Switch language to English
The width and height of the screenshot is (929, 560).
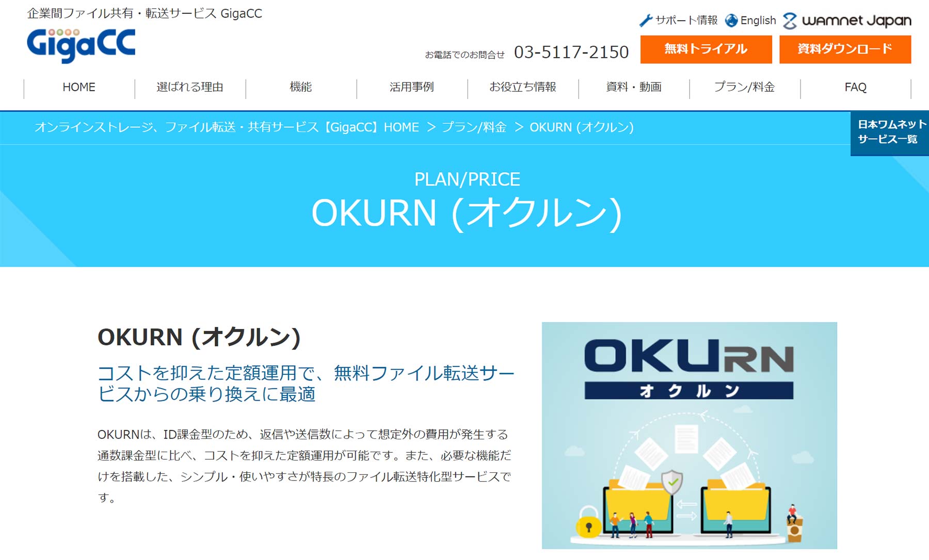coord(758,20)
